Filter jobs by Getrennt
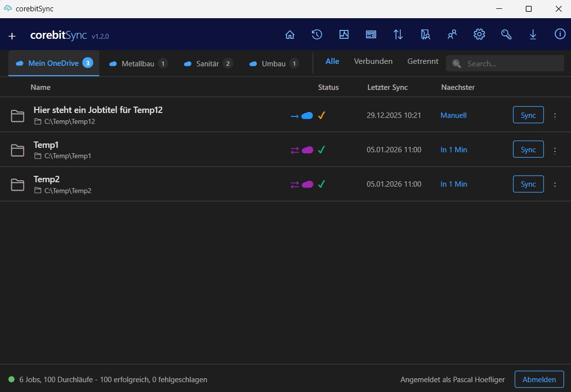The width and height of the screenshot is (571, 392). (422, 61)
